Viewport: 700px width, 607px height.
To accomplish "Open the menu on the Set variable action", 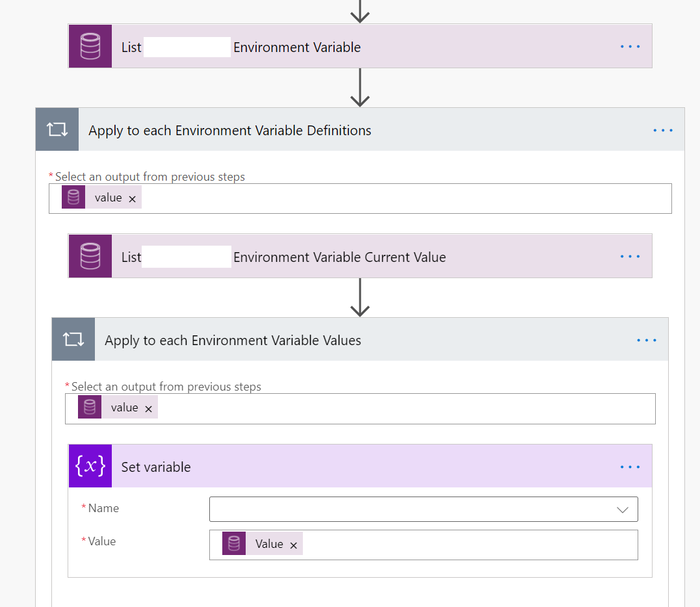I will coord(629,466).
